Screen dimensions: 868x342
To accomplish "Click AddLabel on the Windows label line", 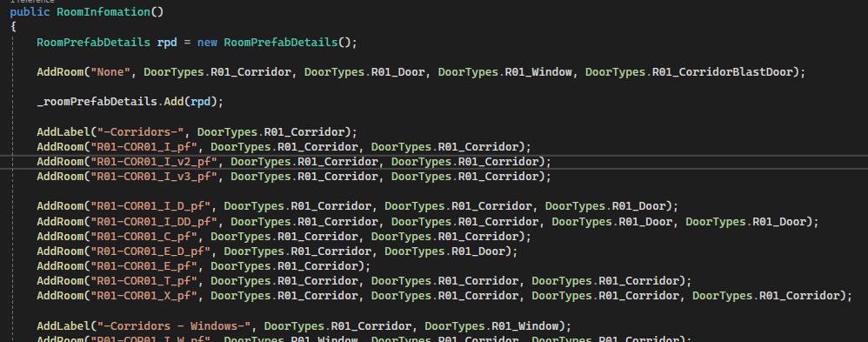I will (63, 326).
